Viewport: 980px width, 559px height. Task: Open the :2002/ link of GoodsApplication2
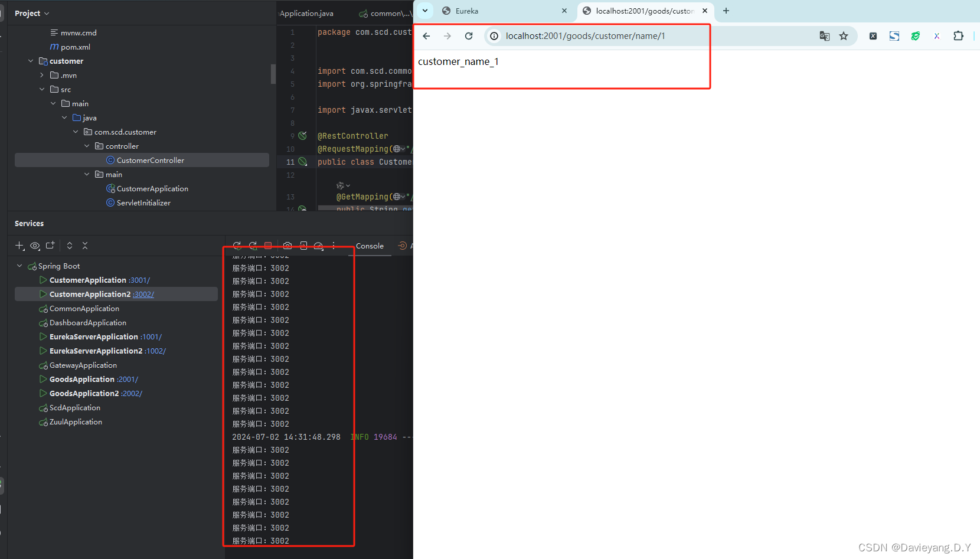[132, 393]
